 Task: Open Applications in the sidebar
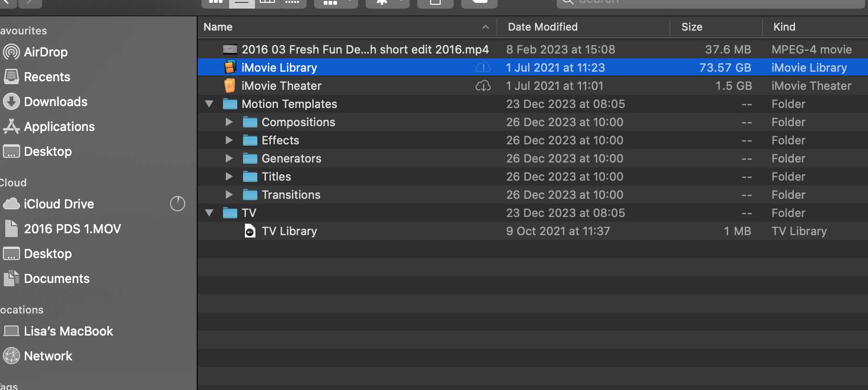pos(49,127)
